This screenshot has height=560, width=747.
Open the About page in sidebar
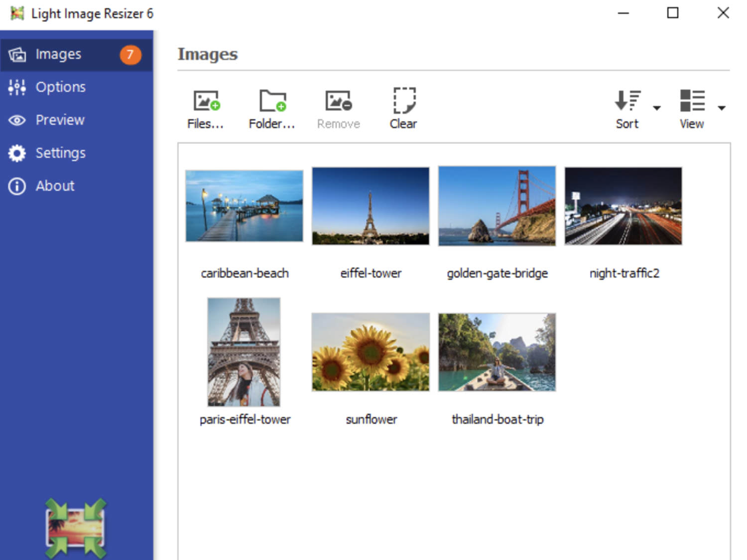76,186
